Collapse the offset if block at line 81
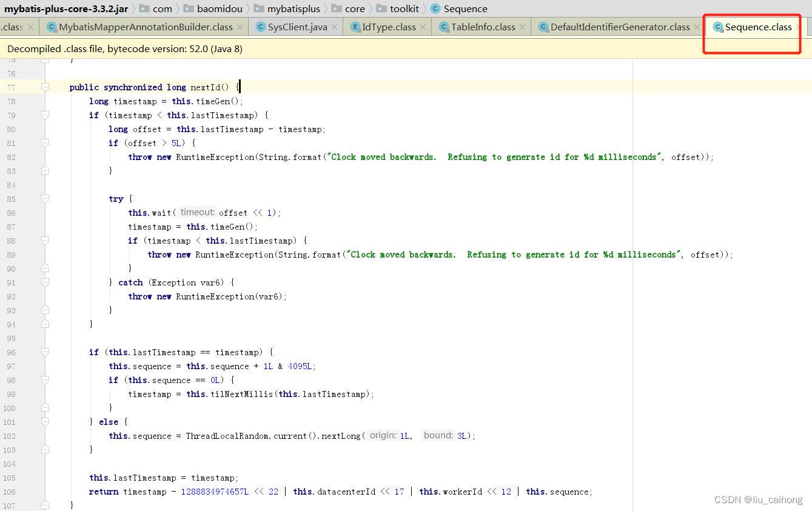This screenshot has height=511, width=812. coord(45,143)
